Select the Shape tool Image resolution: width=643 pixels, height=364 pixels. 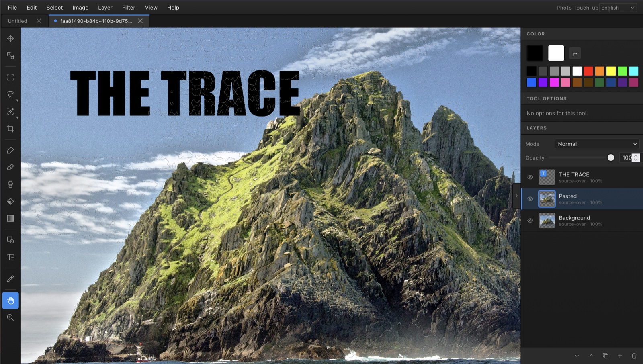(10, 240)
